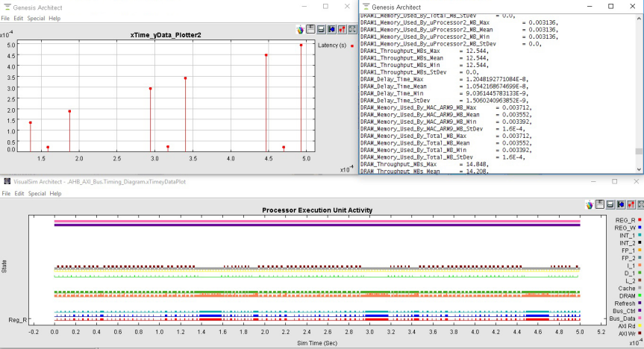
Task: Click DRAM_Delay_Time_Max statistics line
Action: (x=445, y=79)
